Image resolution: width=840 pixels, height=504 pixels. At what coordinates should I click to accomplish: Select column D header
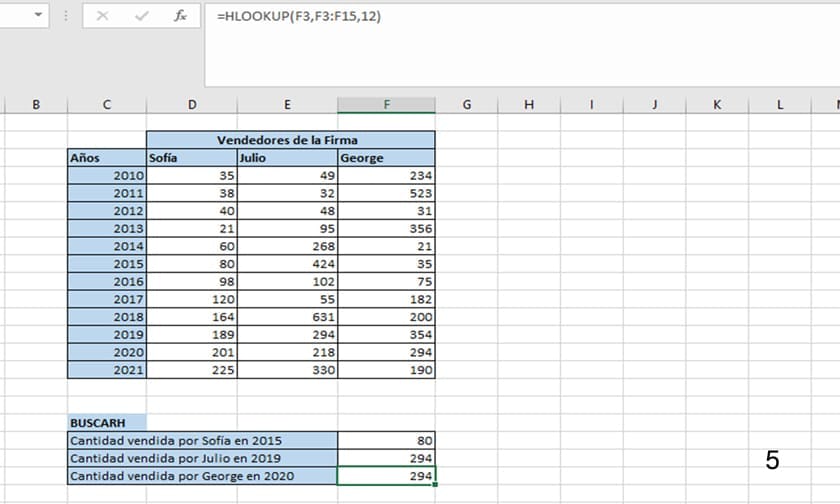click(191, 105)
